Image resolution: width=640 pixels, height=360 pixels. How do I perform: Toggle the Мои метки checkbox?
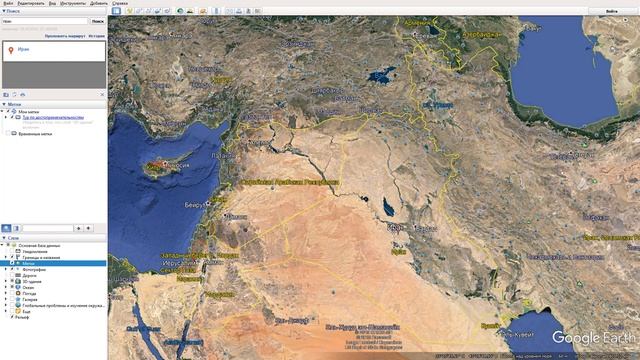pos(8,111)
